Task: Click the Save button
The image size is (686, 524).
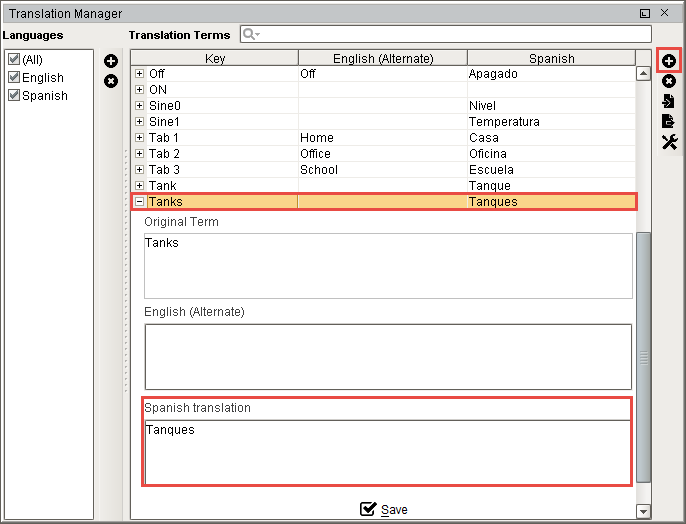Action: [x=384, y=510]
